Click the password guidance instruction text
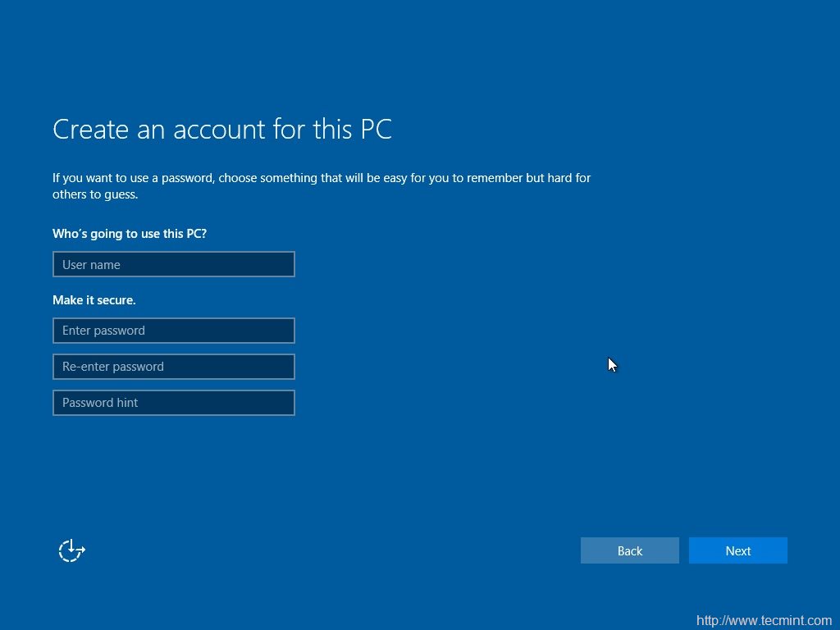This screenshot has height=630, width=840. click(321, 185)
